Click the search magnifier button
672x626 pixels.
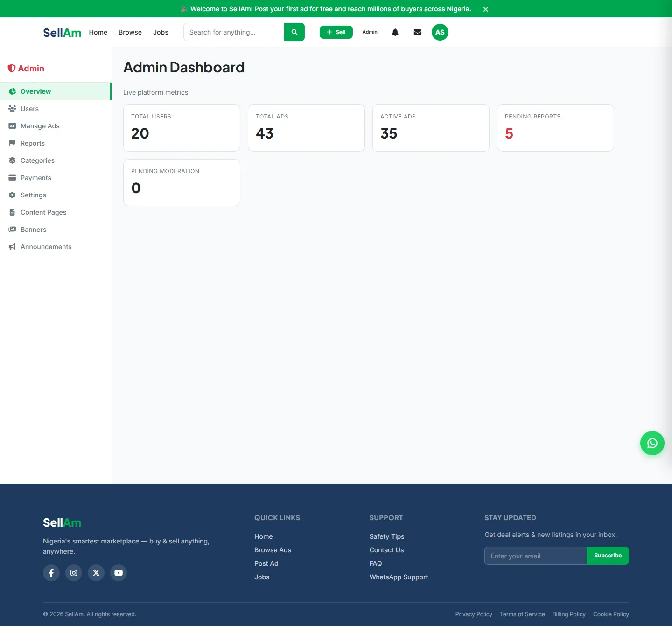pos(294,32)
